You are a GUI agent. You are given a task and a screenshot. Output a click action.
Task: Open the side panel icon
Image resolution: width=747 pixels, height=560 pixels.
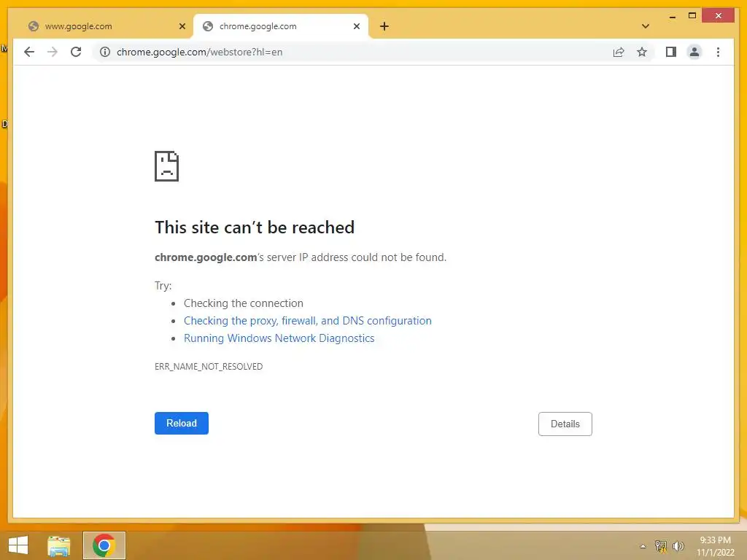click(671, 52)
